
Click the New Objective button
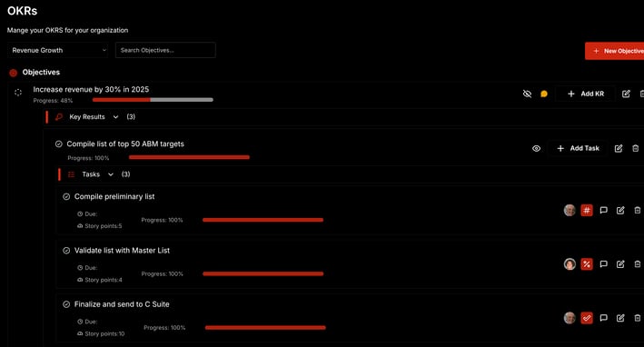tap(615, 51)
